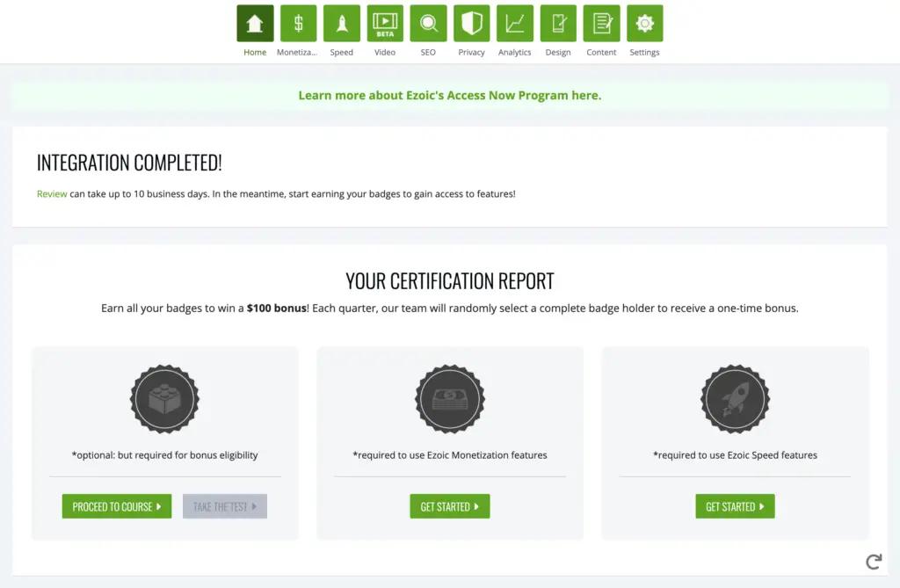Open the Privacy shield icon
Screen dimensions: 900x588
tap(472, 23)
